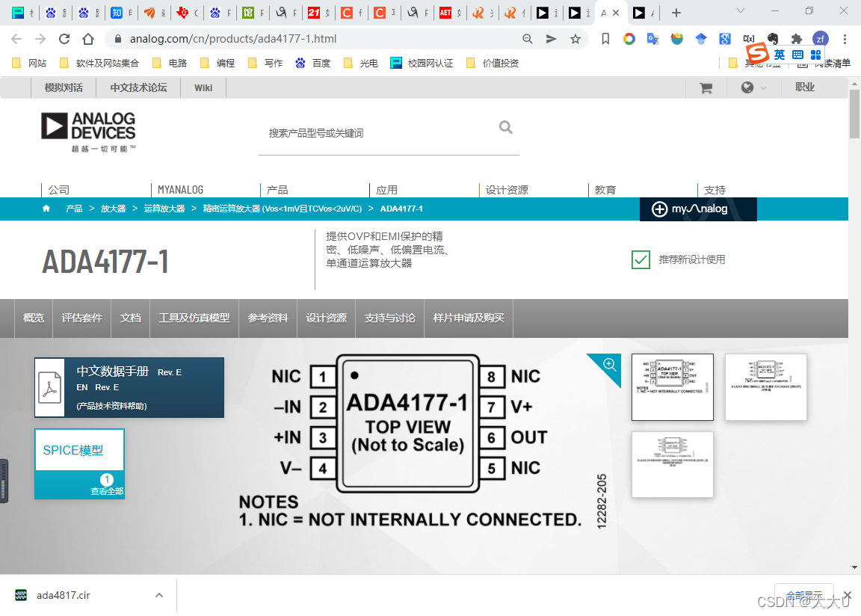The height and width of the screenshot is (616, 861).
Task: Click the 职业 link
Action: 805,87
